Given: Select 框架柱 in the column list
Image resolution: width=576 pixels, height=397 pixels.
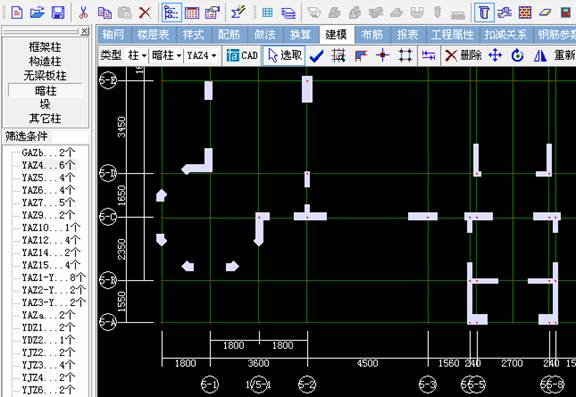Looking at the screenshot, I should pyautogui.click(x=45, y=47).
